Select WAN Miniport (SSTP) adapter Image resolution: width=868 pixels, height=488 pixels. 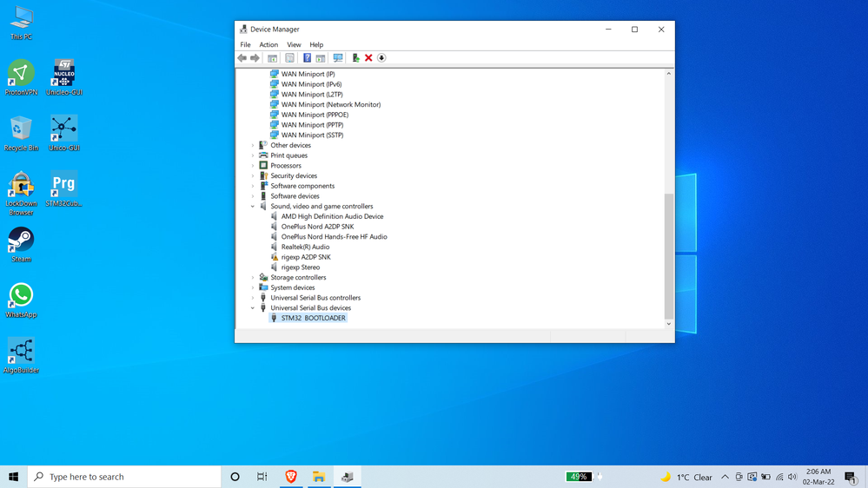point(312,135)
